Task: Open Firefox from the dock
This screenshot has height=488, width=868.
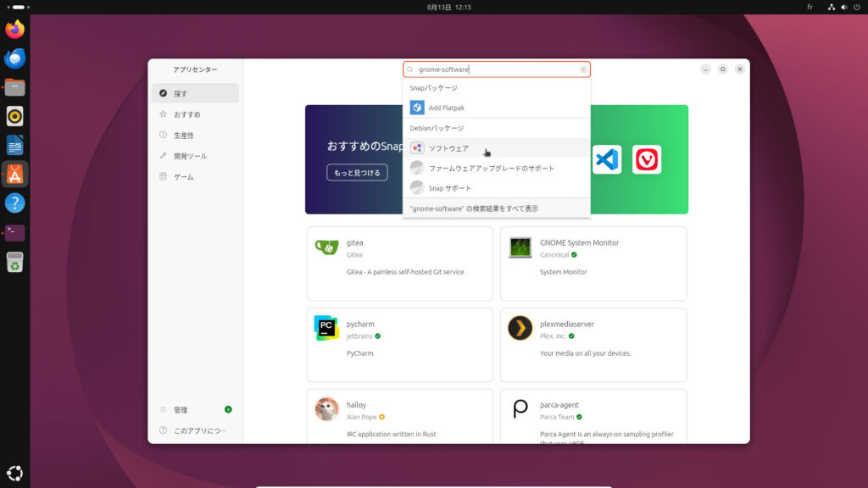Action: [15, 30]
